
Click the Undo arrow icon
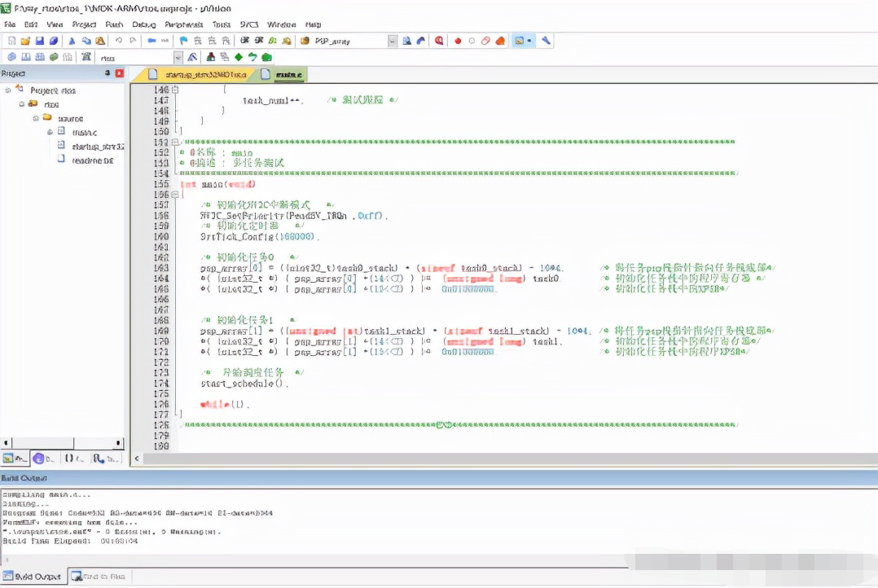tap(119, 41)
